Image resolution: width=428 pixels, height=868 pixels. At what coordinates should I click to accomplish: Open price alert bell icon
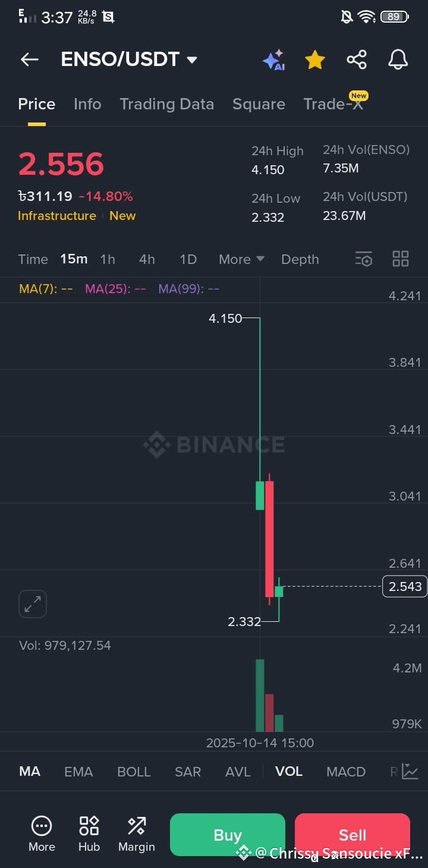(398, 59)
